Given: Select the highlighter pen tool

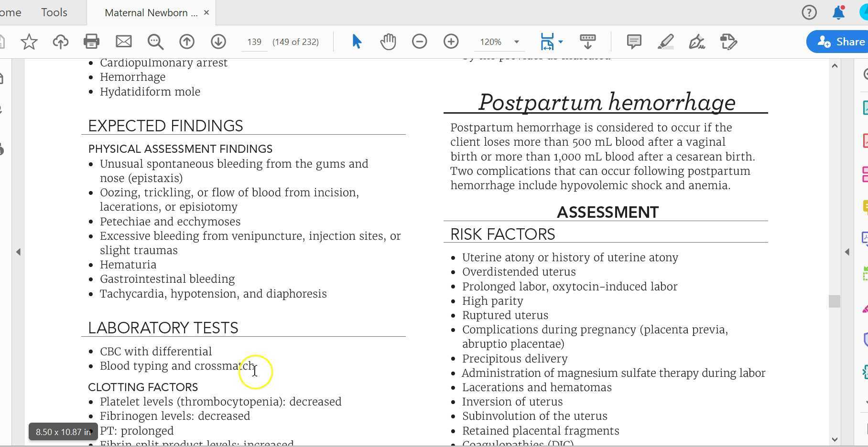Looking at the screenshot, I should tap(666, 42).
